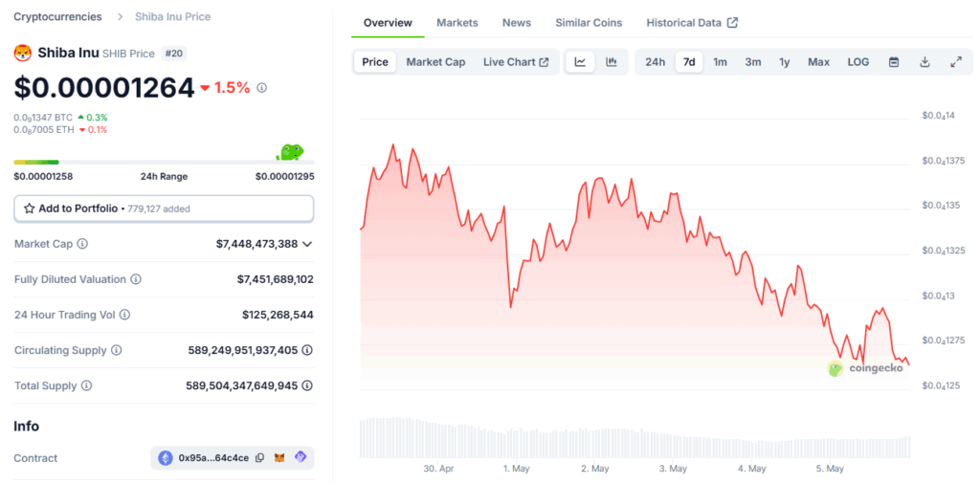The width and height of the screenshot is (980, 483).
Task: Select the 24h time range
Action: 655,62
